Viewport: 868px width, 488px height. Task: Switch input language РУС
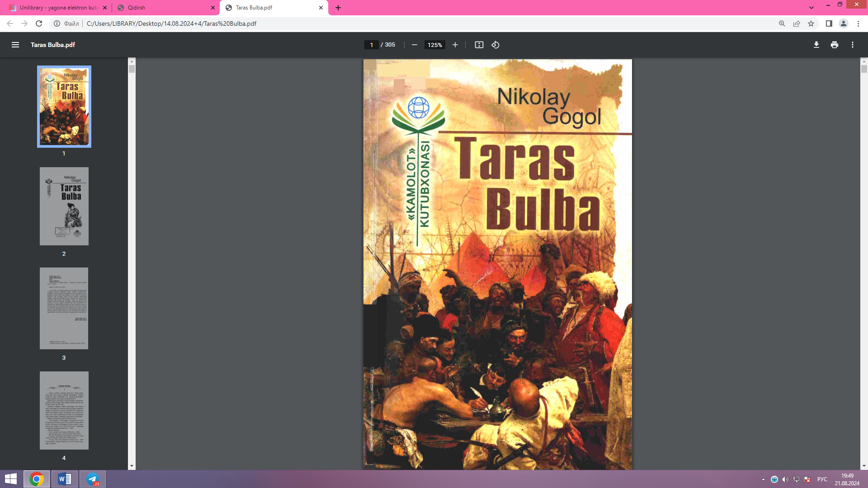822,479
